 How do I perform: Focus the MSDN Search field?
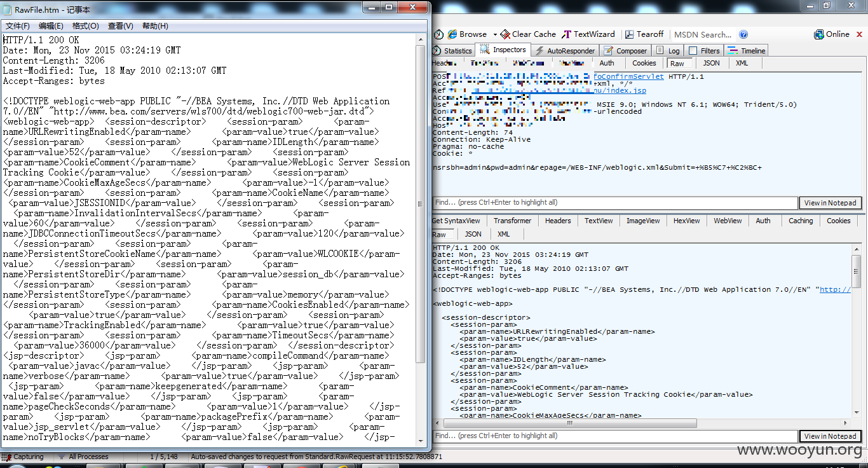(x=703, y=35)
